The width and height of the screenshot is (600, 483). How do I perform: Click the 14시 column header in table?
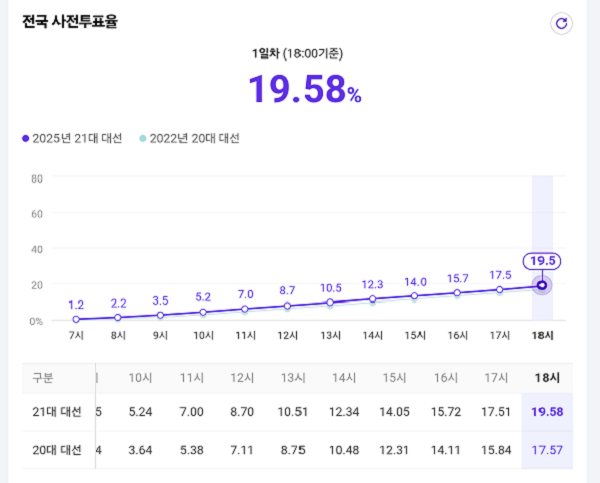click(x=344, y=378)
